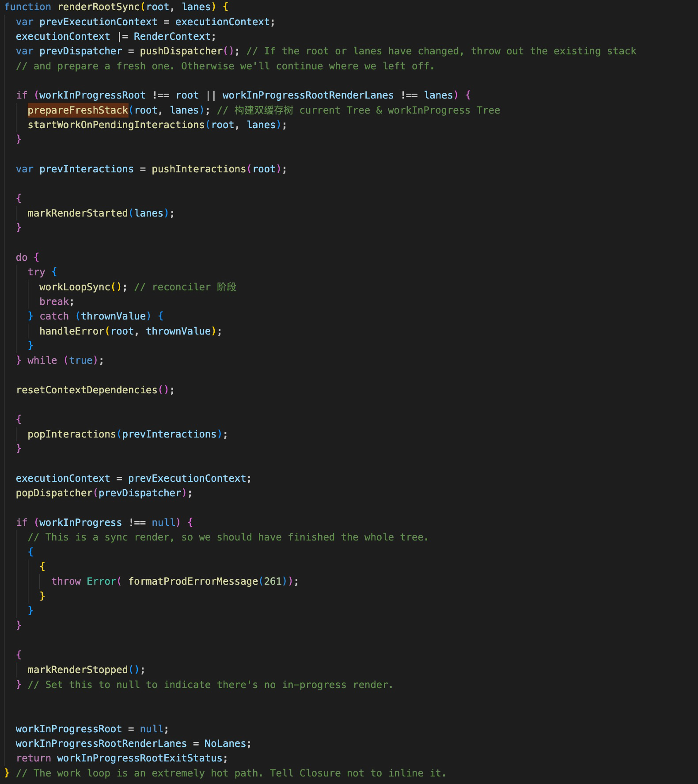Click the function keyword

pos(27,7)
